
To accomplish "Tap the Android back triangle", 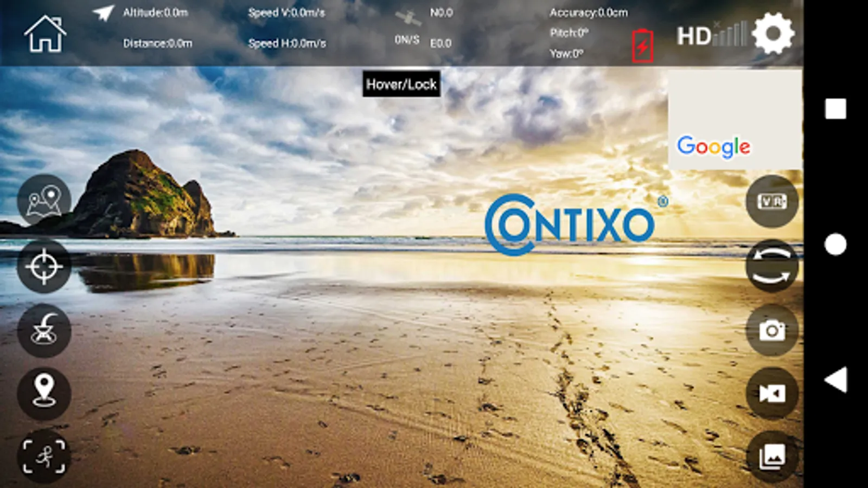I will (x=835, y=380).
